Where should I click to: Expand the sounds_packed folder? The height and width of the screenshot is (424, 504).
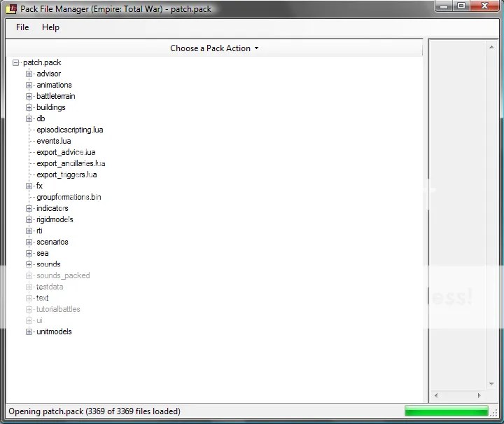click(29, 275)
